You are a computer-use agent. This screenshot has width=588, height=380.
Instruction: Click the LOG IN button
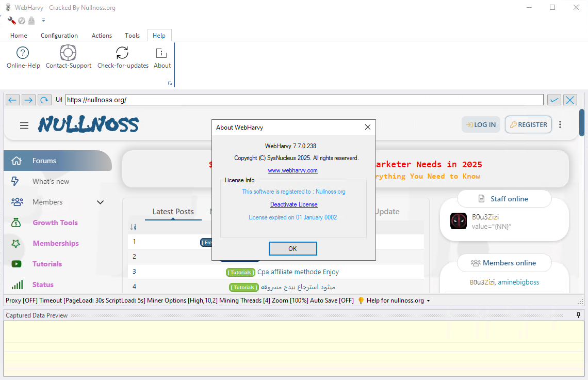pyautogui.click(x=481, y=124)
